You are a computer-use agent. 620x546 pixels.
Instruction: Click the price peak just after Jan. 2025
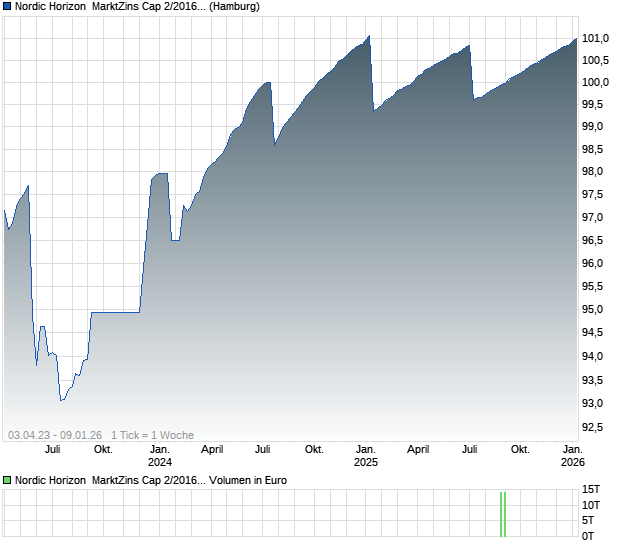pyautogui.click(x=369, y=37)
